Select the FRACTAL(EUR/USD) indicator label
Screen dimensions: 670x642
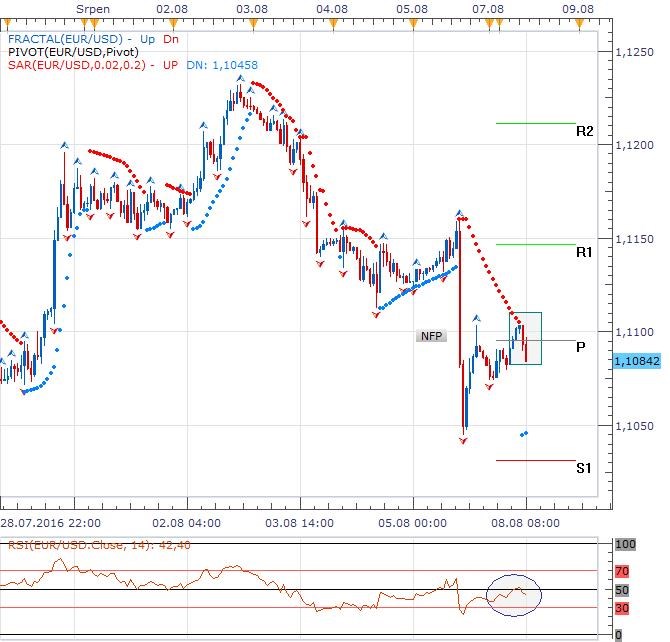55,39
